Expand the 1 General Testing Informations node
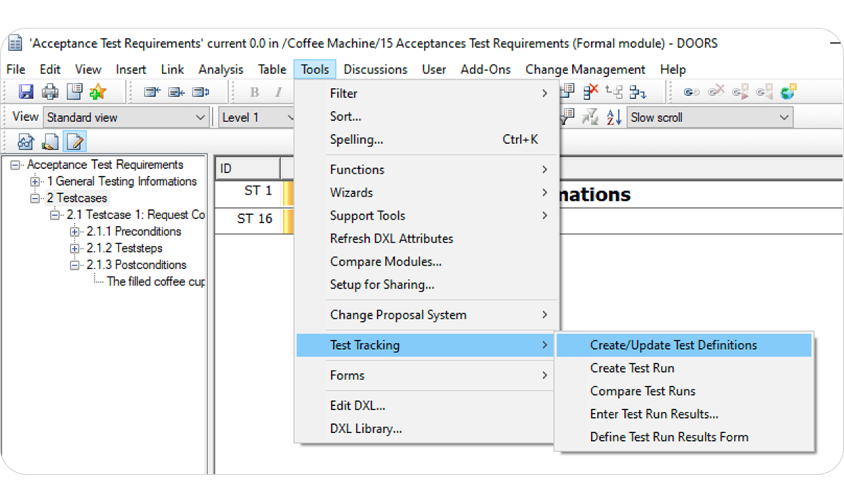The width and height of the screenshot is (844, 504). [33, 181]
